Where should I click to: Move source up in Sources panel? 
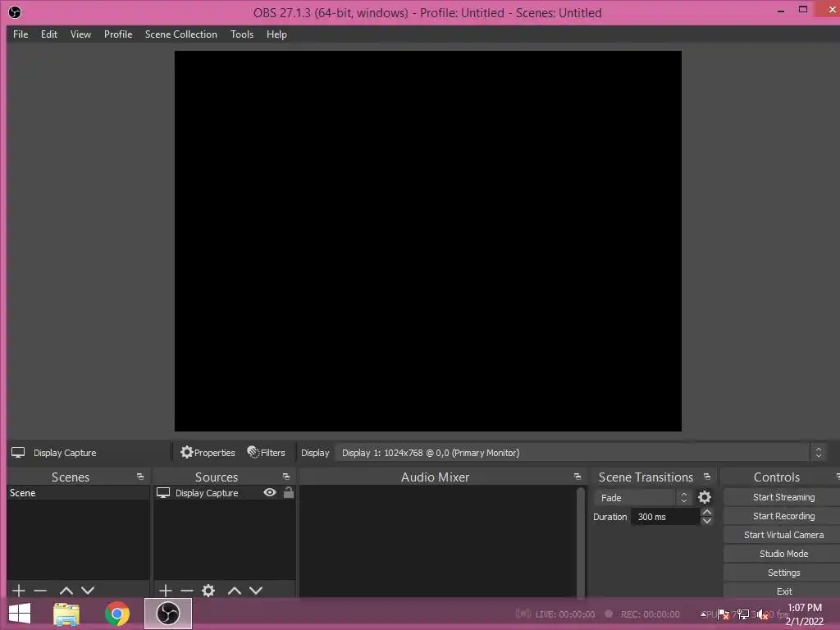coord(235,591)
